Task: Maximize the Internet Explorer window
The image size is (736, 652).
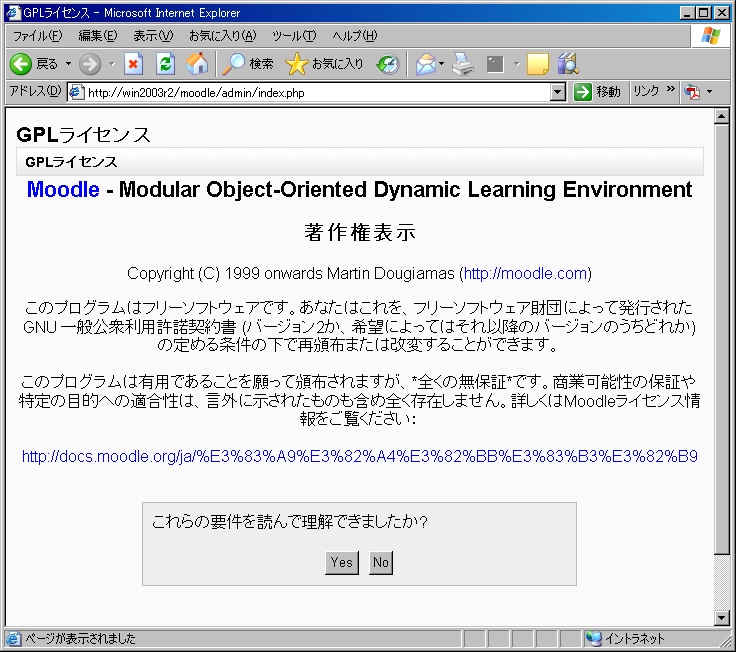Action: click(704, 13)
